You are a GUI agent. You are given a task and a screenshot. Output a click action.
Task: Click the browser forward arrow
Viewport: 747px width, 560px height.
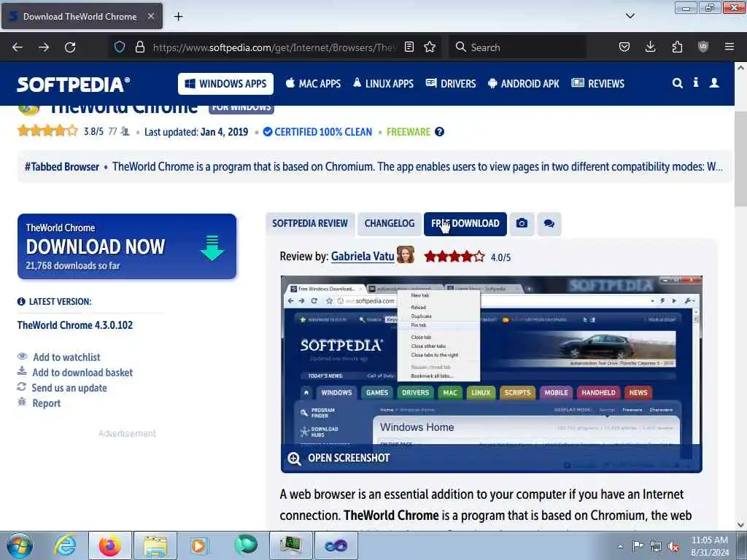pyautogui.click(x=44, y=47)
